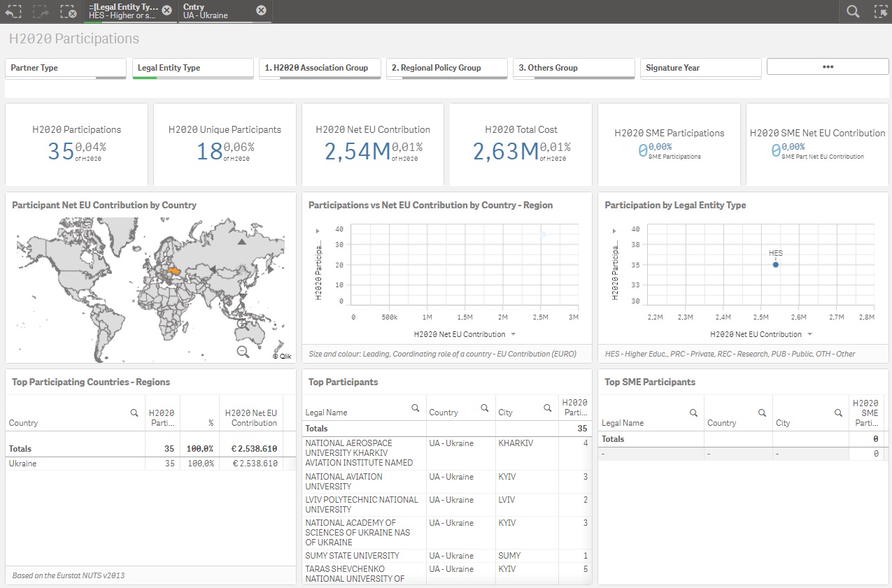Image resolution: width=892 pixels, height=588 pixels.
Task: Select Taras Shevchenko National University row
Action: coord(447,573)
